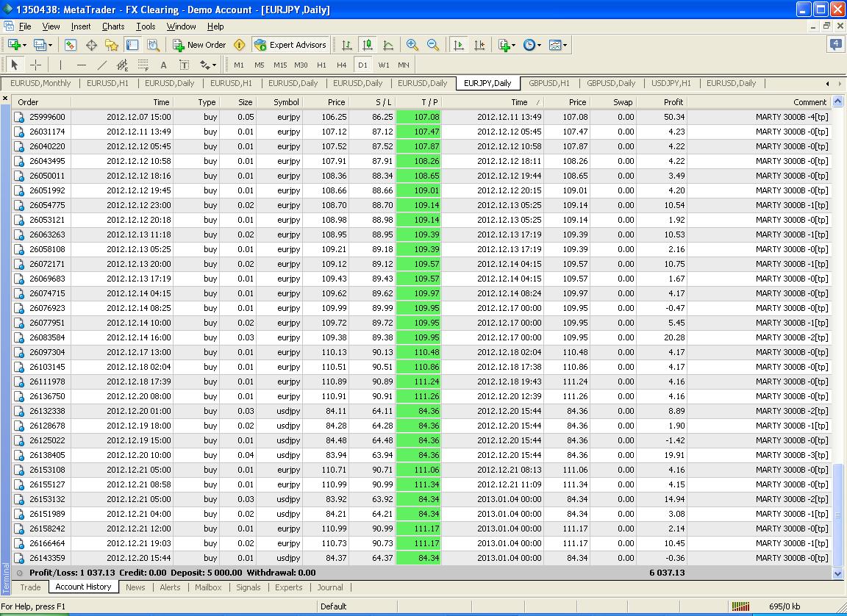The height and width of the screenshot is (616, 847).
Task: Toggle the Navigator panel star-folder icon
Action: (112, 46)
